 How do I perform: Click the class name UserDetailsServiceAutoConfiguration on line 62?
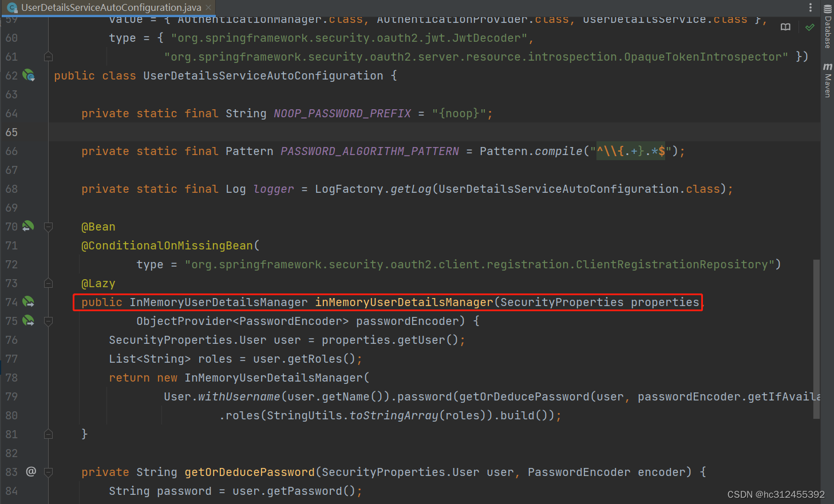pos(263,76)
